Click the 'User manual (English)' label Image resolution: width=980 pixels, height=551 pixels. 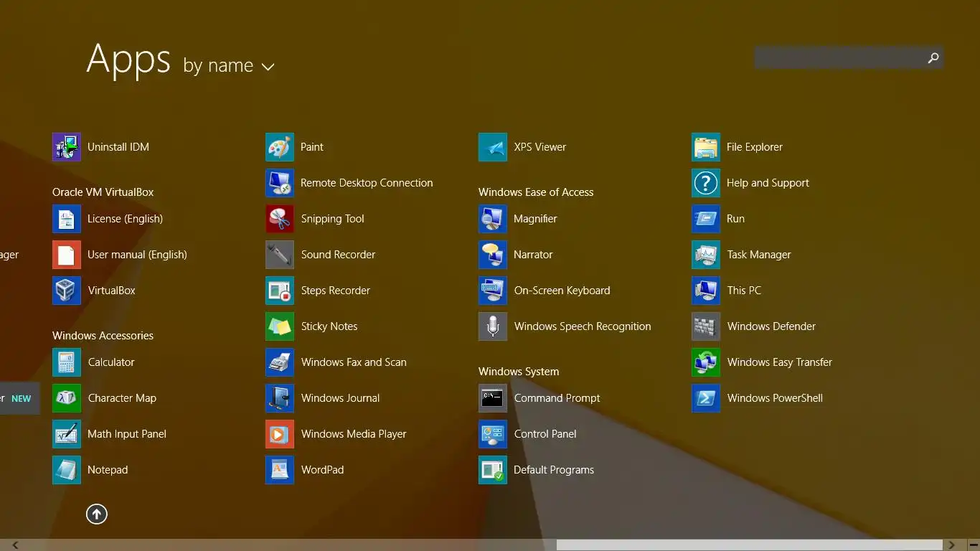(x=137, y=255)
